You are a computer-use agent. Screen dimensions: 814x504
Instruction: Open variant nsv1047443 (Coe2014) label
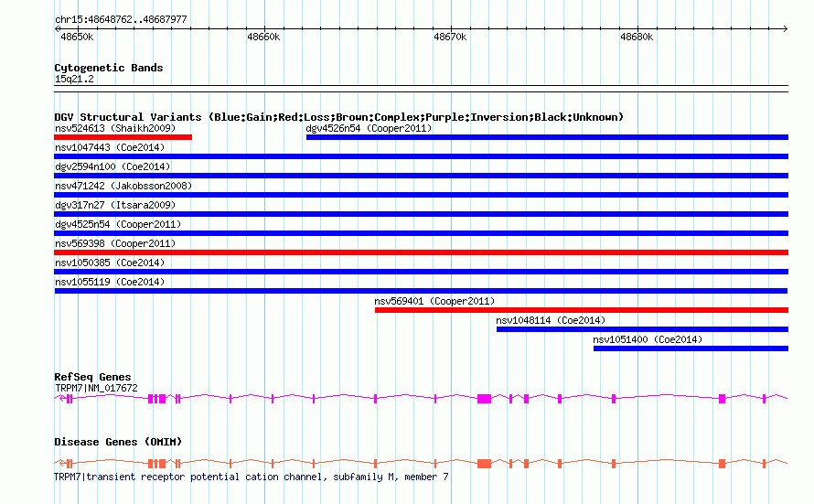(x=110, y=147)
